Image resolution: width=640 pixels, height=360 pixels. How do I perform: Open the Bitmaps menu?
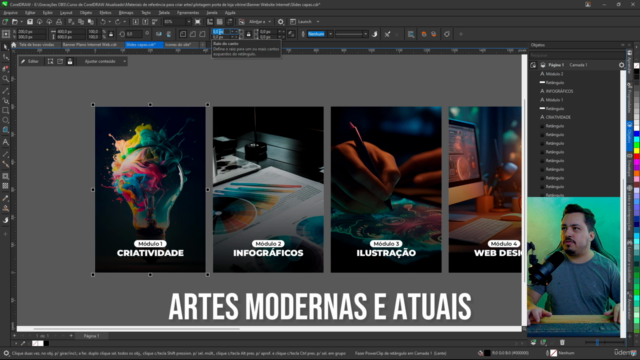[126, 13]
